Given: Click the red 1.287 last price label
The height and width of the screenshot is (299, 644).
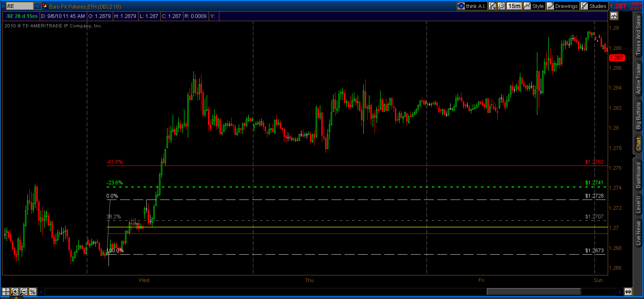Looking at the screenshot, I should pyautogui.click(x=618, y=6).
